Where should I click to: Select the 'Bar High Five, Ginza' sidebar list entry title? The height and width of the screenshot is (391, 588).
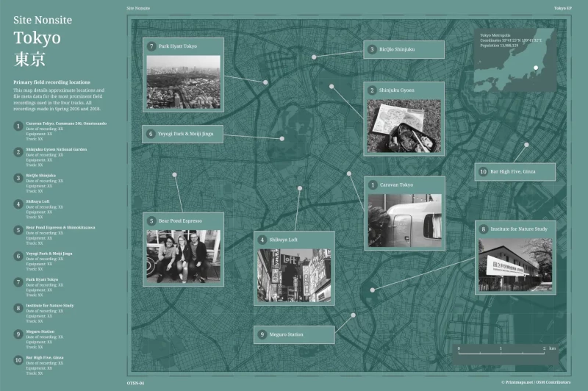coord(45,358)
